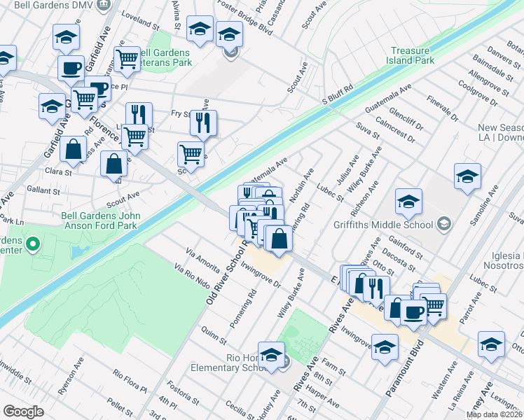
Task: Select the school marker below Alvina St
Action: click(200, 29)
